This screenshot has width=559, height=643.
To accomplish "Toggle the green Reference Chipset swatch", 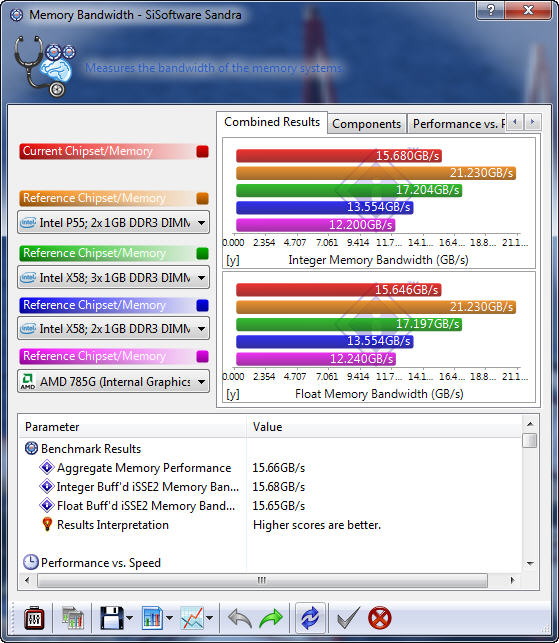I will pos(203,253).
